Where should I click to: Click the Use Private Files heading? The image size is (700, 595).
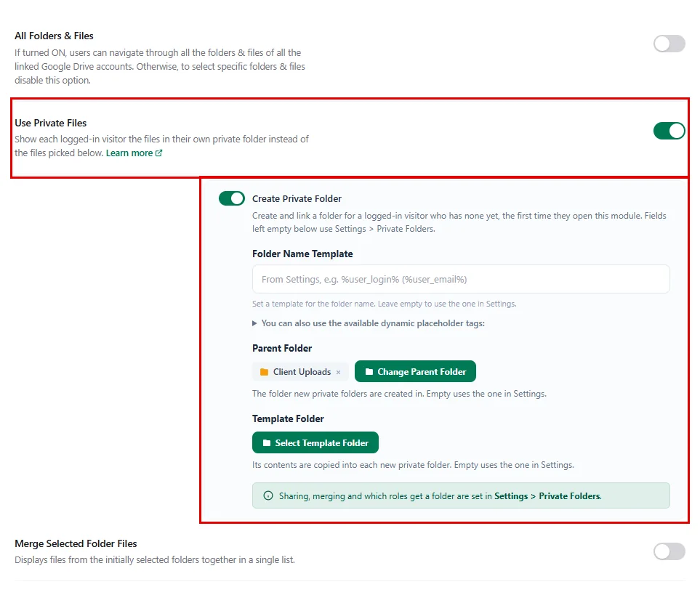point(50,123)
